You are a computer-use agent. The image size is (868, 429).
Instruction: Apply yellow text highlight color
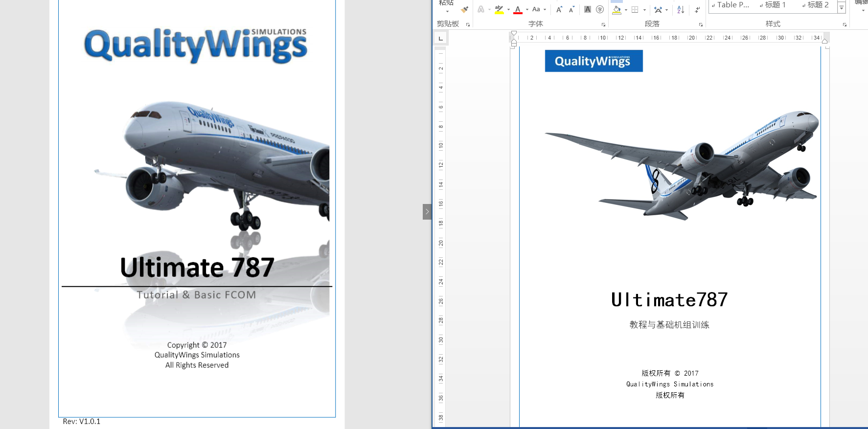pos(499,9)
